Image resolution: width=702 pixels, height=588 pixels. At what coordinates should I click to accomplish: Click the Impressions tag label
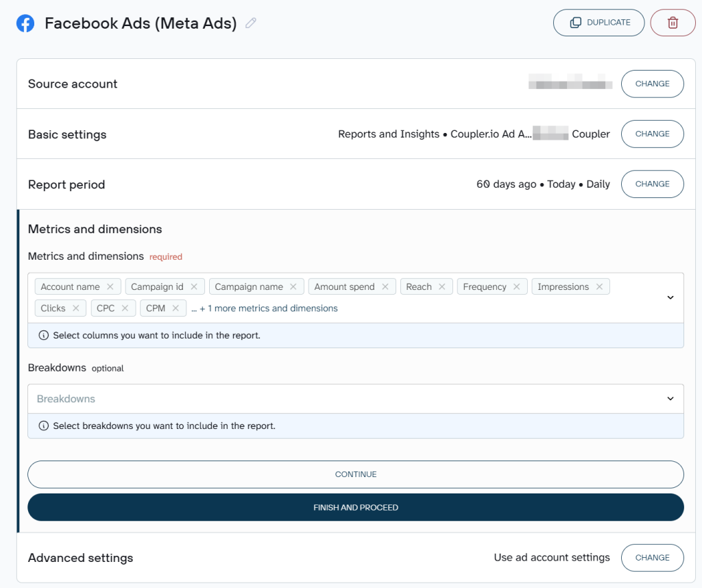[564, 286]
